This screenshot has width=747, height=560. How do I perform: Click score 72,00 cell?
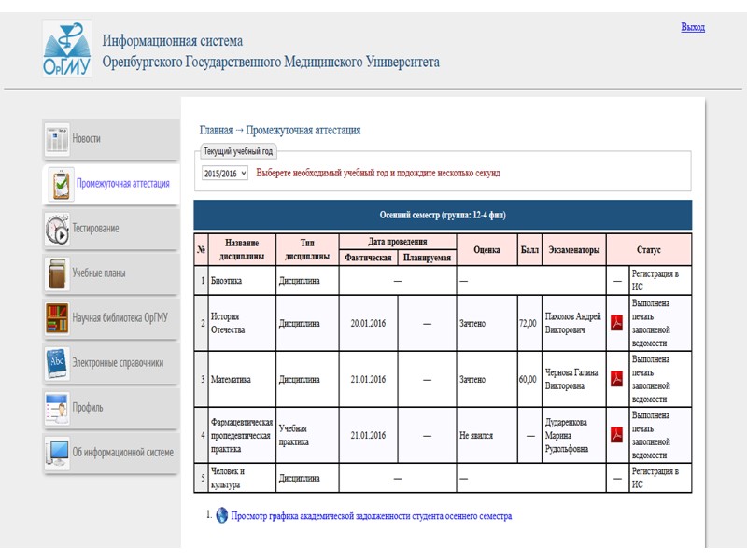click(x=528, y=323)
